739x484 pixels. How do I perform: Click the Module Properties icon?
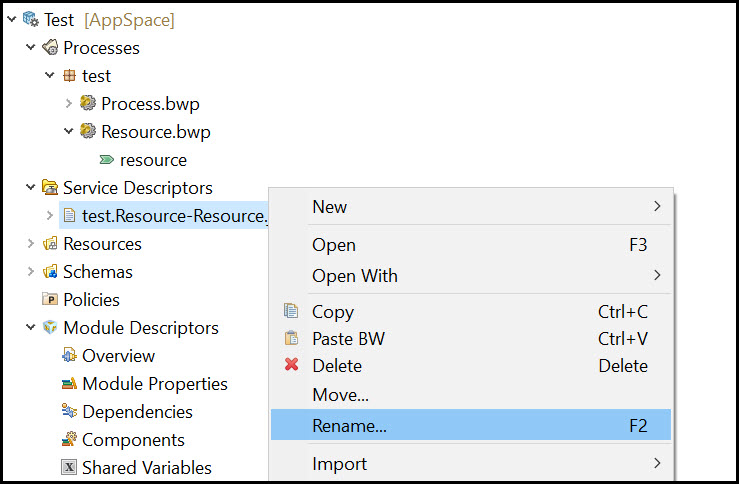(x=69, y=384)
